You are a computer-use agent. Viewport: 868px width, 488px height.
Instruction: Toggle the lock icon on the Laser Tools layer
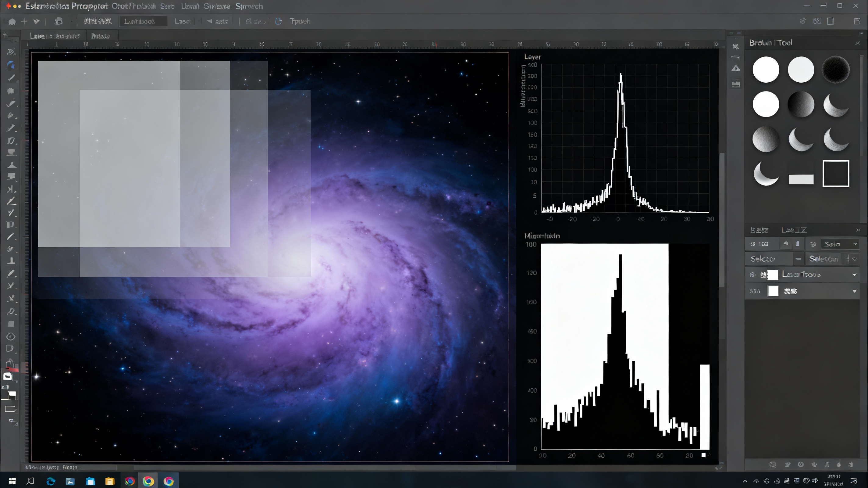753,274
